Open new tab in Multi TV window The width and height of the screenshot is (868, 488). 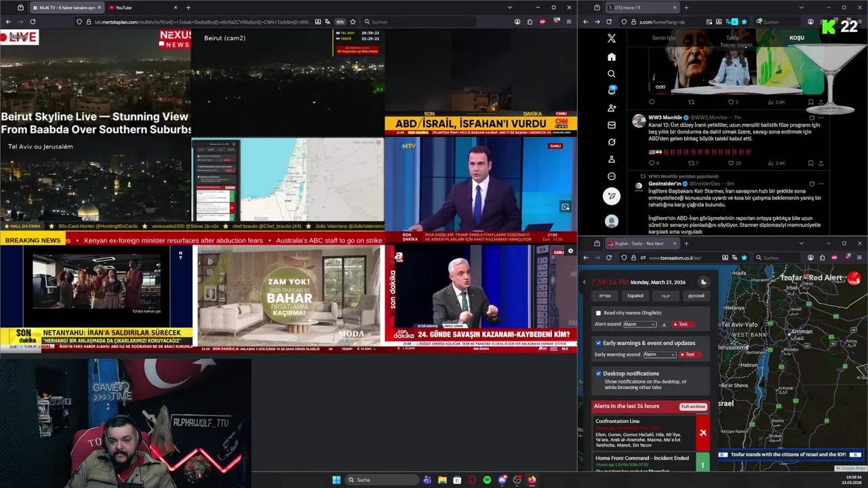188,7
